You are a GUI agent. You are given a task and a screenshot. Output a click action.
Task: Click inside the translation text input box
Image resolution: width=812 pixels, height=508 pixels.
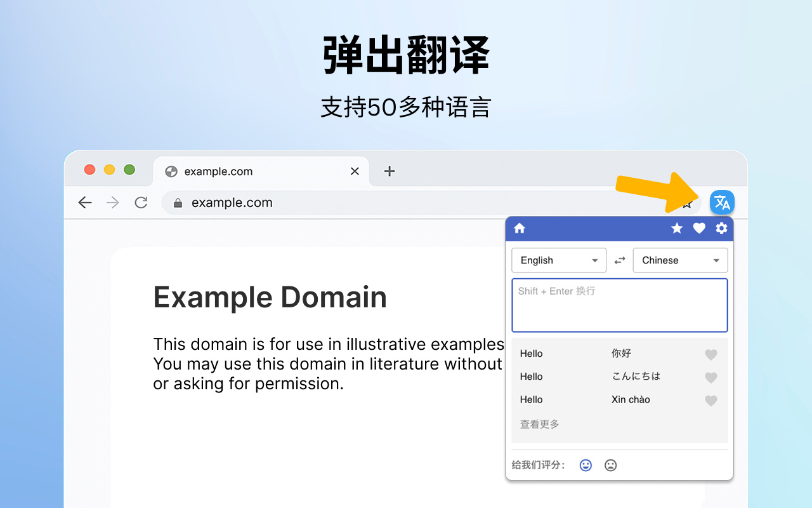tap(619, 305)
